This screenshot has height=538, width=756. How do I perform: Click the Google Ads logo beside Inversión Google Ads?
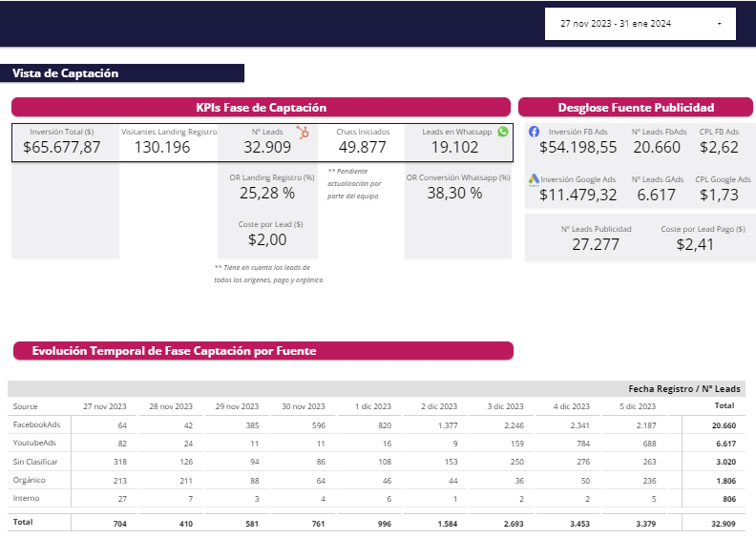(x=535, y=179)
